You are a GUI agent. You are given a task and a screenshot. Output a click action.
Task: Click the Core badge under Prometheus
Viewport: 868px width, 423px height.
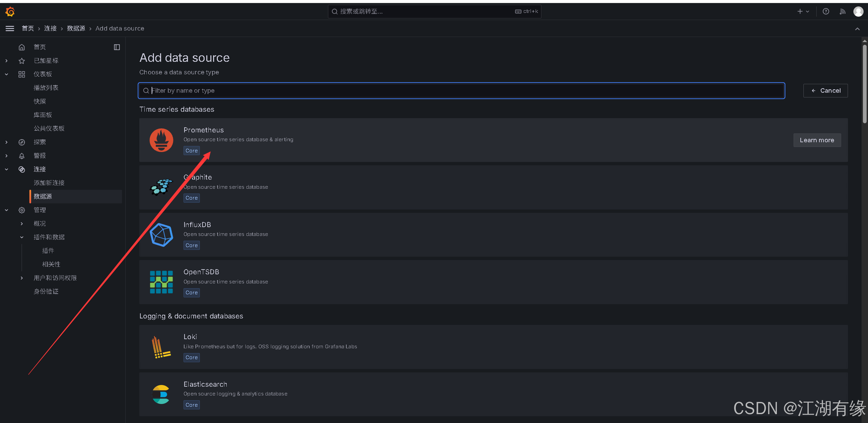[192, 151]
